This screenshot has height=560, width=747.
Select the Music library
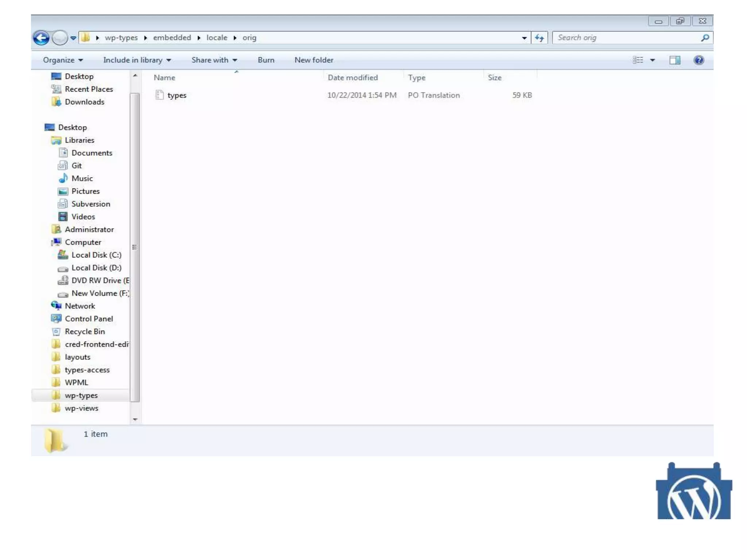[x=82, y=178]
